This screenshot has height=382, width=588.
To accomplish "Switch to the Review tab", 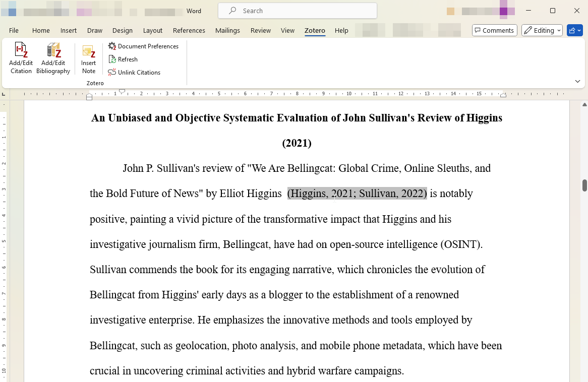I will click(x=261, y=30).
